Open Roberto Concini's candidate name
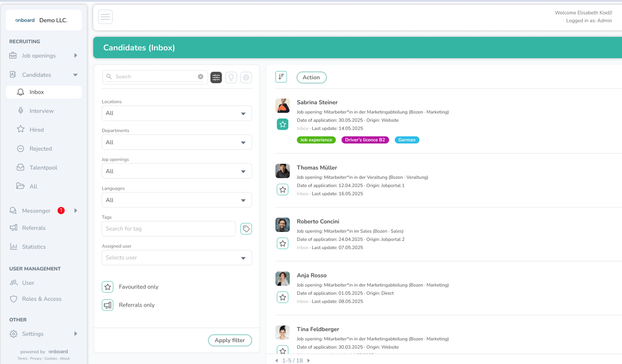 coord(318,221)
